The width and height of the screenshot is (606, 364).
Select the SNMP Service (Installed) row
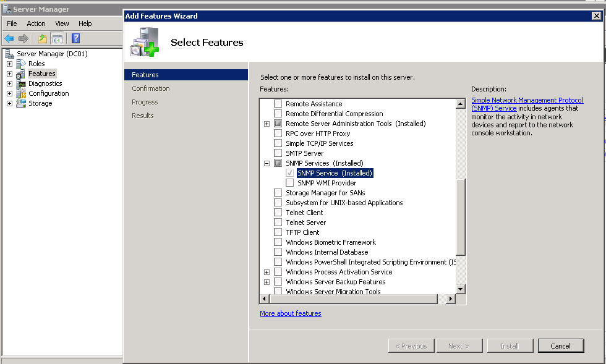pos(335,173)
